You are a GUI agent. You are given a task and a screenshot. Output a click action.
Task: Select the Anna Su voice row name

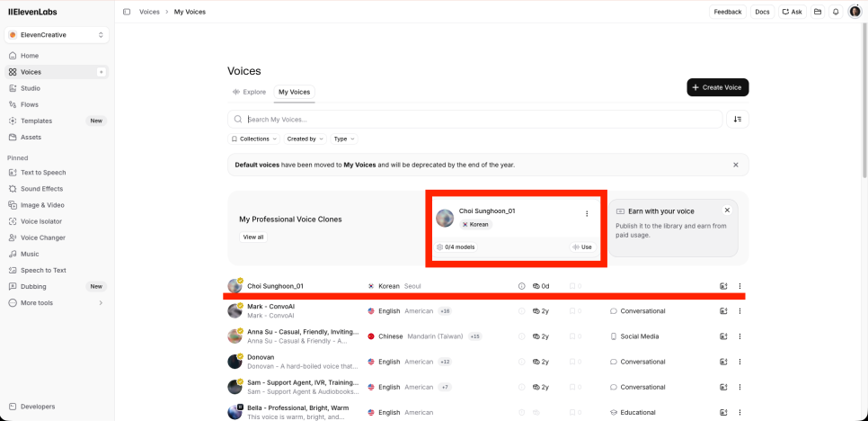pos(303,332)
